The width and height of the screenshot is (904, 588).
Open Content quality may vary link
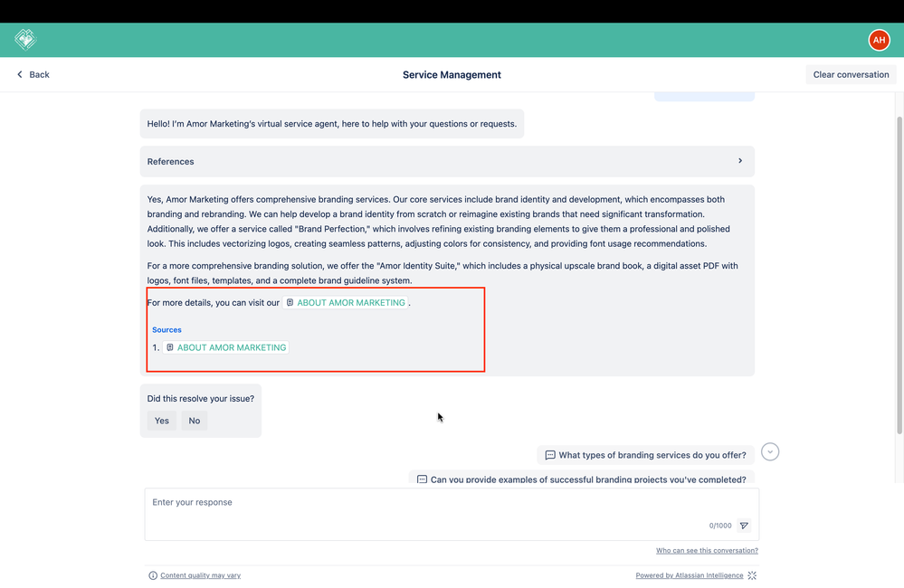[x=200, y=575]
